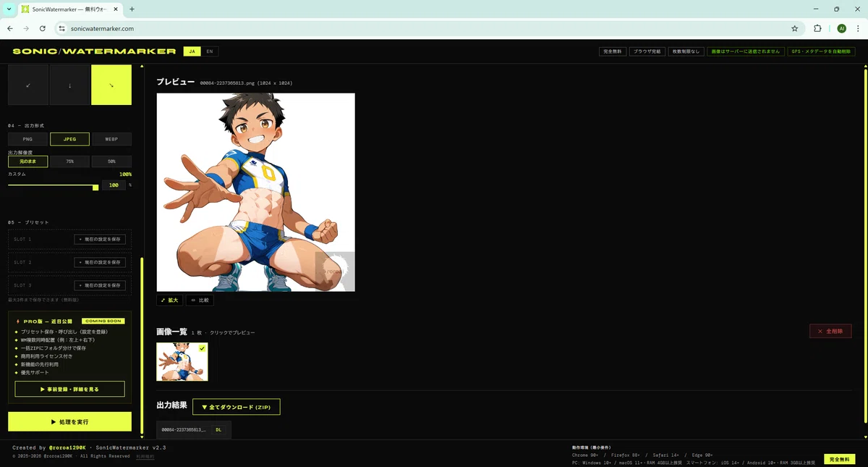Save current settings to SLOT 1
The height and width of the screenshot is (467, 868).
pyautogui.click(x=100, y=239)
